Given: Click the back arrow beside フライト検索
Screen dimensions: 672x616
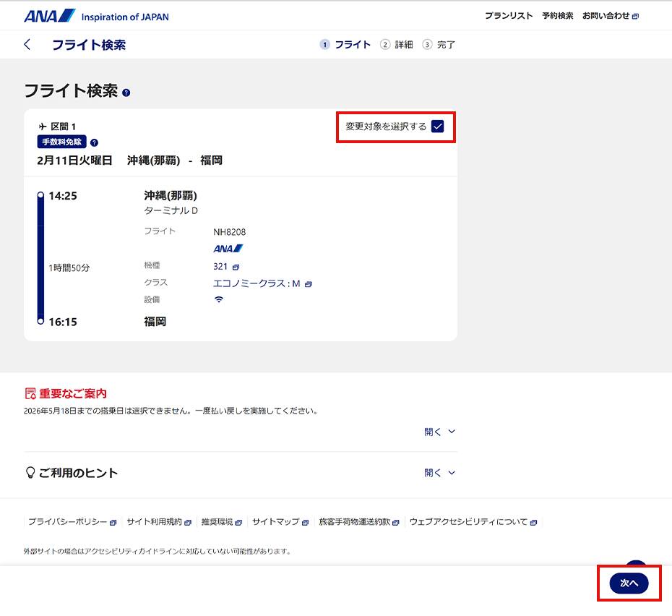Looking at the screenshot, I should coord(27,44).
